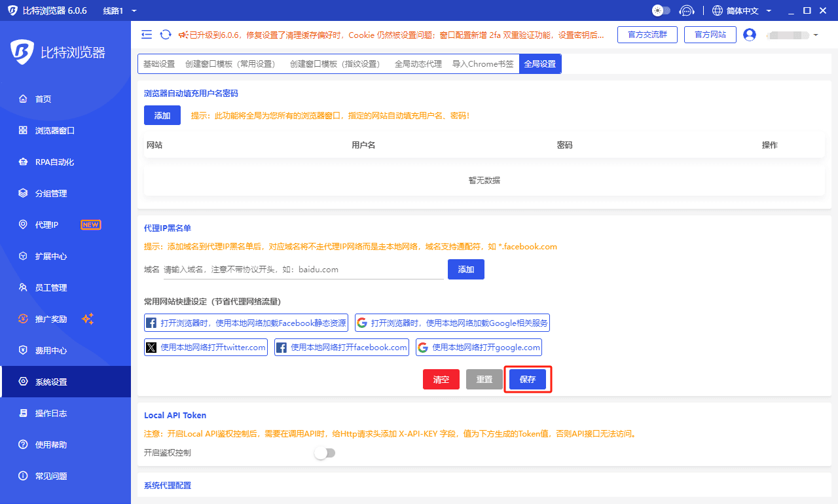The image size is (838, 504).
Task: Open the customer service headset icon
Action: 686,10
